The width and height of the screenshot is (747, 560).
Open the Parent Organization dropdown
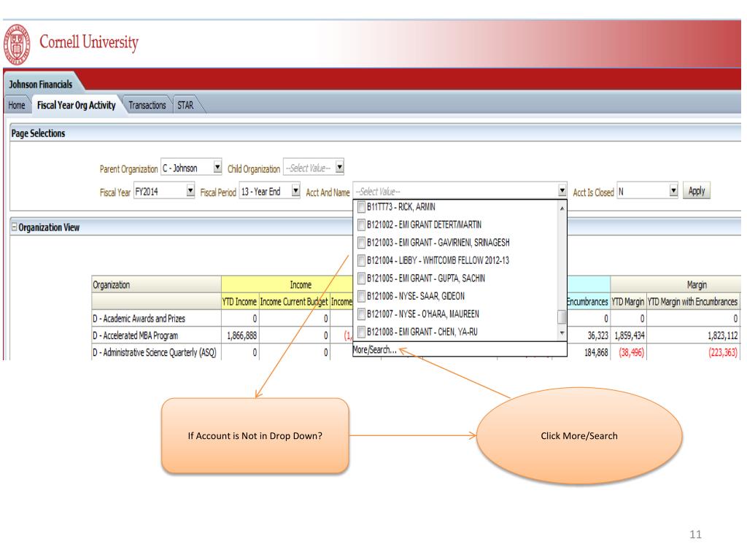coord(217,167)
